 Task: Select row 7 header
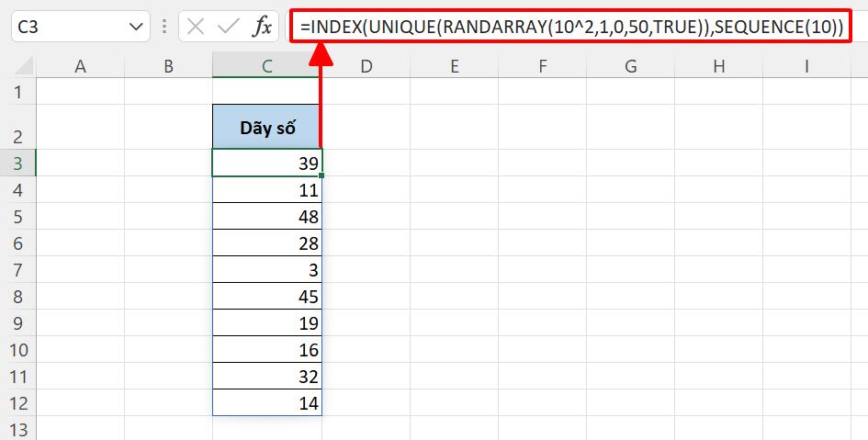[x=18, y=269]
